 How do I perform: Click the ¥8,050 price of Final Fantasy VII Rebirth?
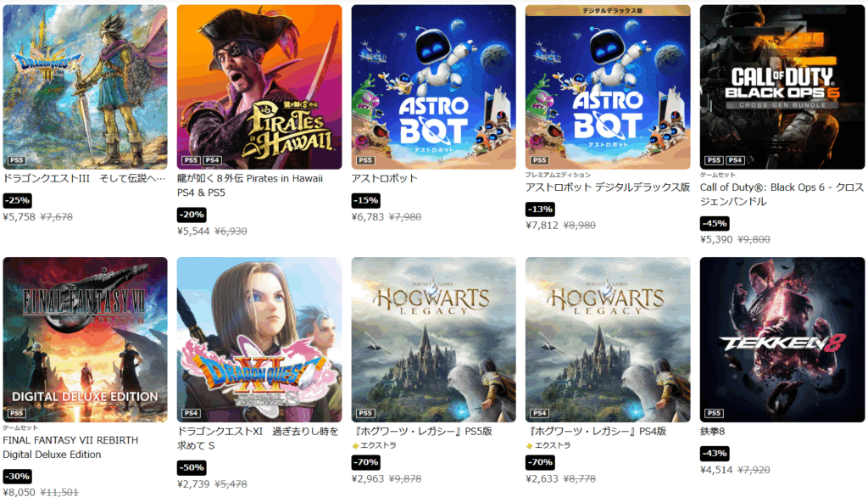[19, 492]
